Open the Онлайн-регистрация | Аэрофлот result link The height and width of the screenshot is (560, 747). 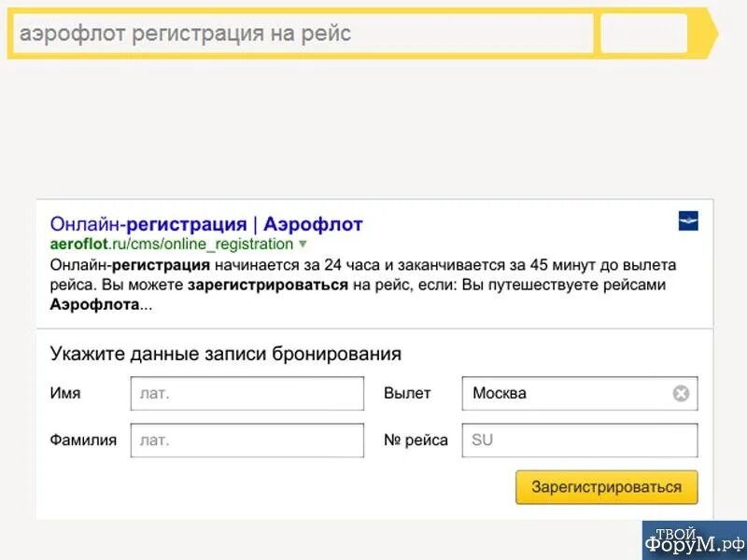click(206, 224)
